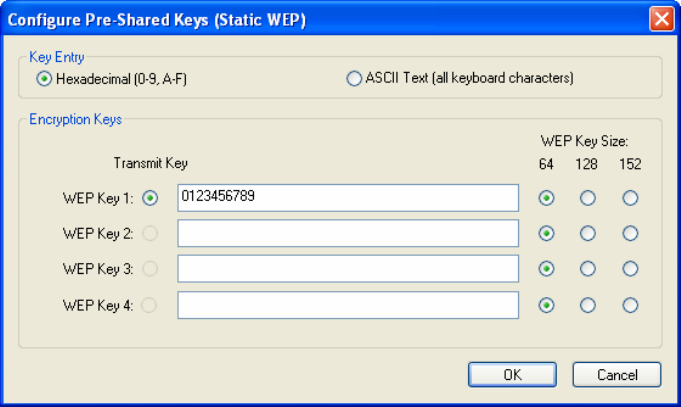Pick 128-bit size for WEP Key 4
Viewport: 681px width, 407px height.
pos(588,305)
